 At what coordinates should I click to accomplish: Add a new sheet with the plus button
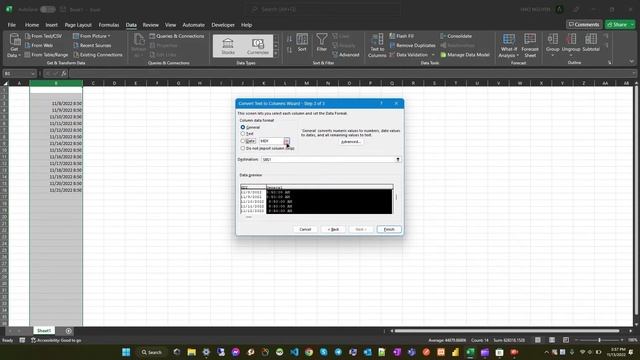click(x=69, y=331)
